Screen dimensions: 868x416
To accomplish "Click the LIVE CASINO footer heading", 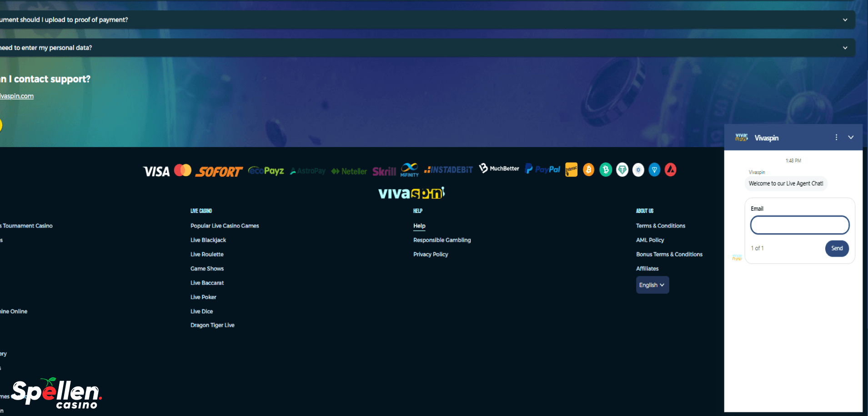I will [x=201, y=211].
